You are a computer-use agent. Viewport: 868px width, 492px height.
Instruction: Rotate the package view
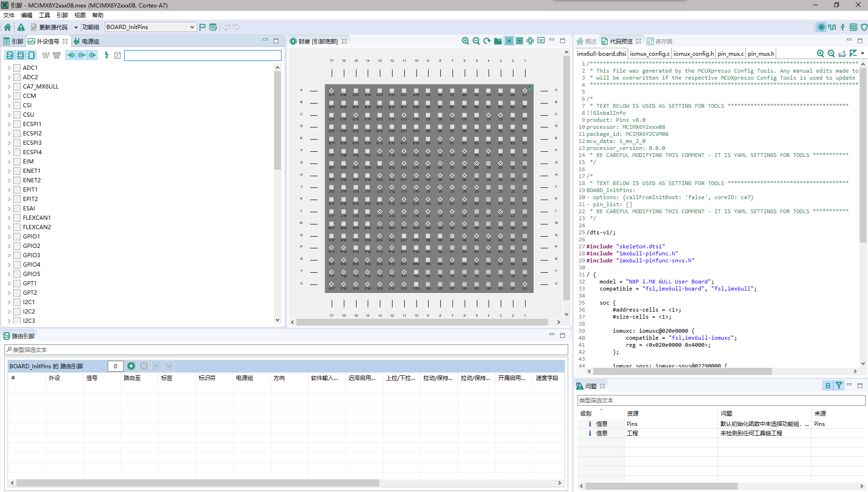pyautogui.click(x=486, y=41)
